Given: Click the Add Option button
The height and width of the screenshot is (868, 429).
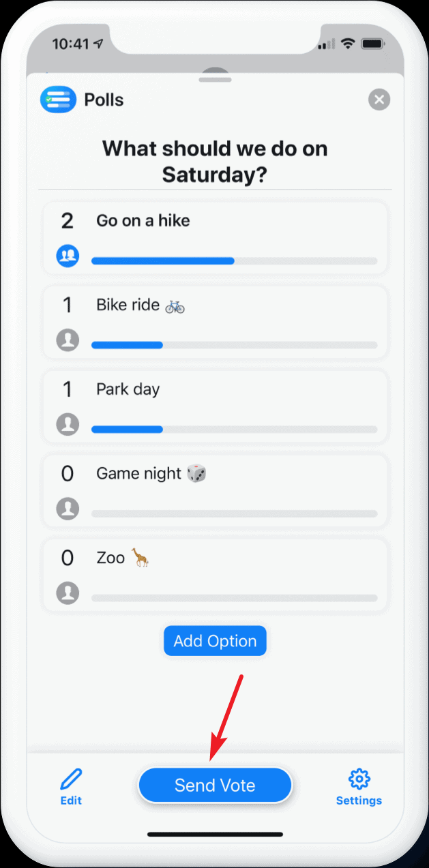Looking at the screenshot, I should click(215, 641).
